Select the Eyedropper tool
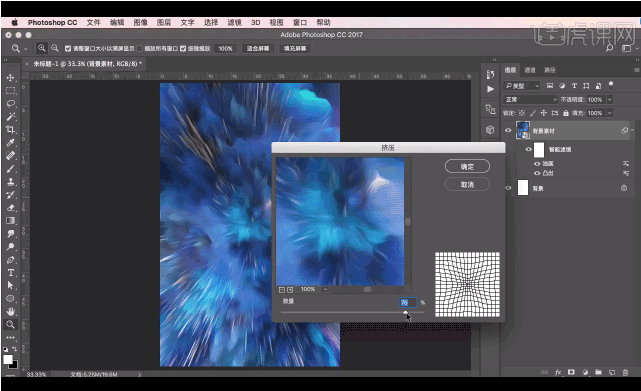Image resolution: width=641 pixels, height=391 pixels. point(11,143)
